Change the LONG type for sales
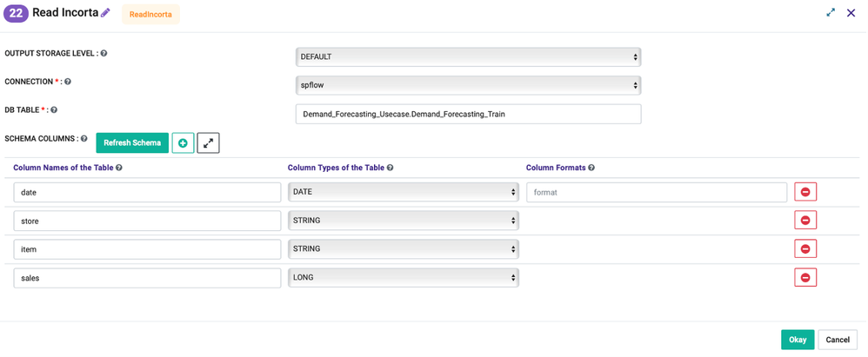The width and height of the screenshot is (868, 357). pyautogui.click(x=404, y=278)
